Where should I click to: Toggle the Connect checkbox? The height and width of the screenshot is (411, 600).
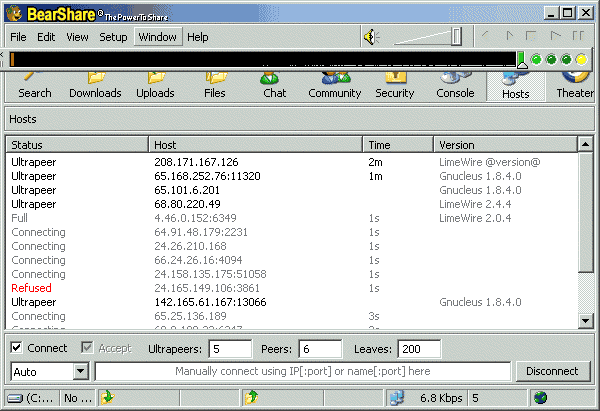tap(16, 347)
